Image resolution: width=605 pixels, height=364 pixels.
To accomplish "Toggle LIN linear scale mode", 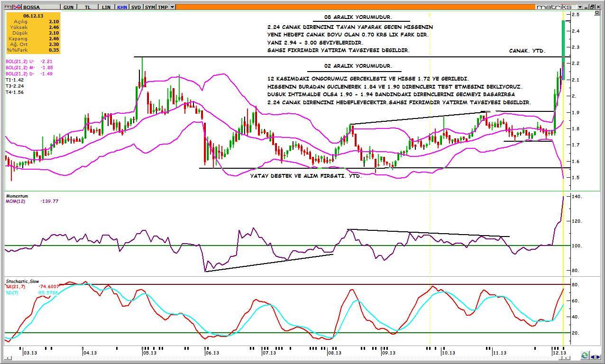I will [106, 7].
